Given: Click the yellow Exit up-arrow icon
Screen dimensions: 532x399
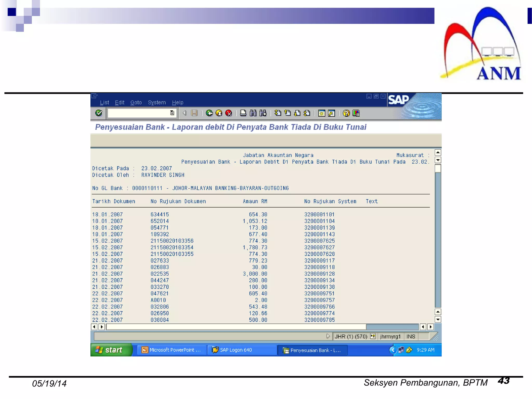Looking at the screenshot, I should [x=219, y=113].
